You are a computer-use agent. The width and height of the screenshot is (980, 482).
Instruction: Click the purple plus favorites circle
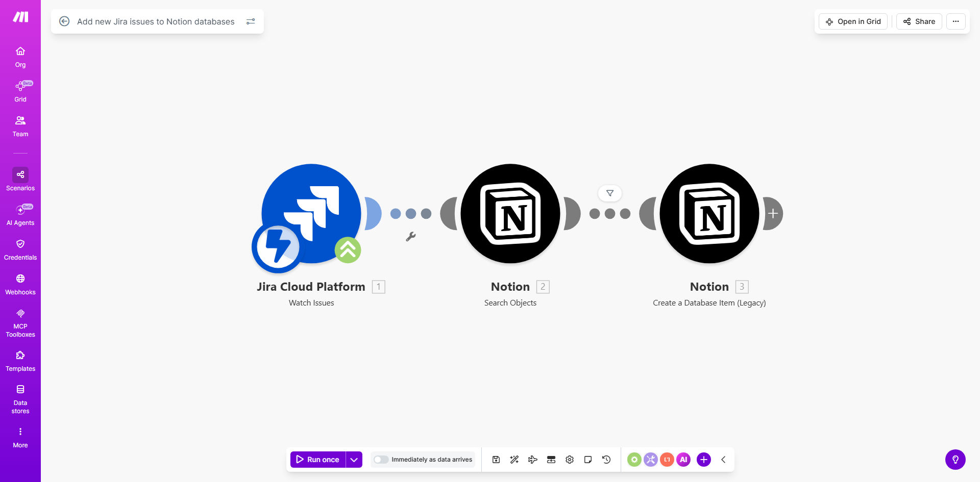704,460
